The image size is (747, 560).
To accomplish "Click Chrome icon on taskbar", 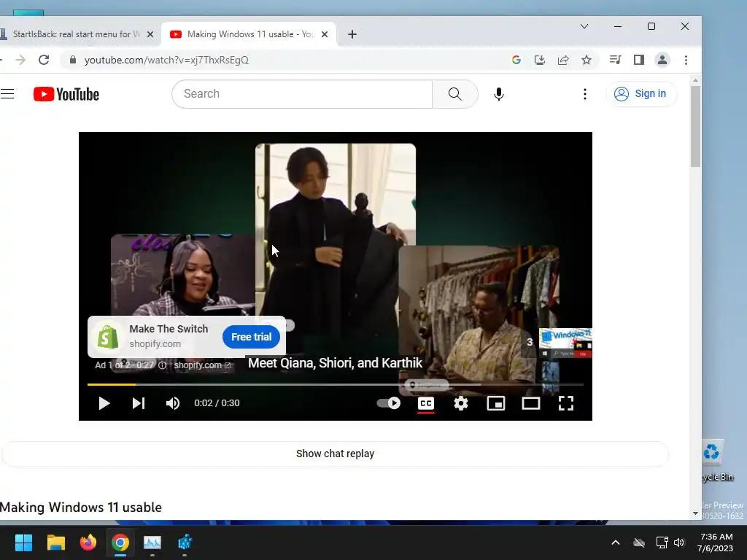I will (x=120, y=542).
